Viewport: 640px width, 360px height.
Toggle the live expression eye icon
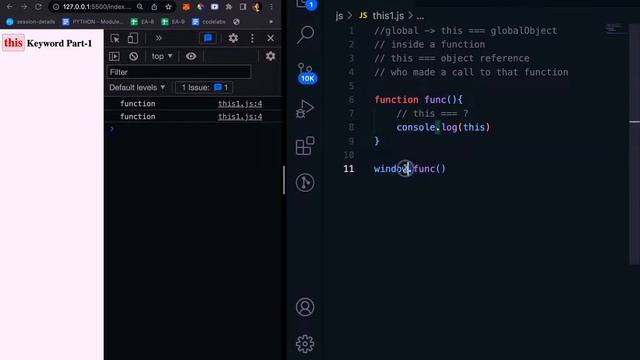click(191, 56)
